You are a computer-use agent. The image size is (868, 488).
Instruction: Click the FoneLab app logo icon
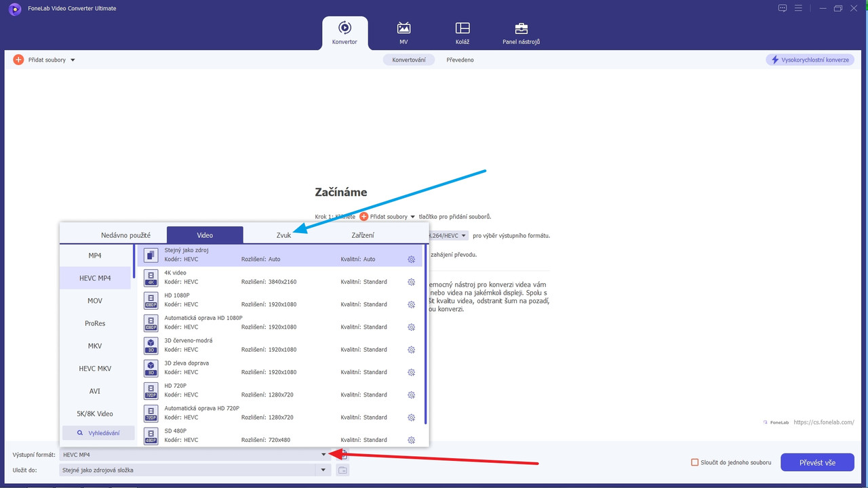pos(15,8)
